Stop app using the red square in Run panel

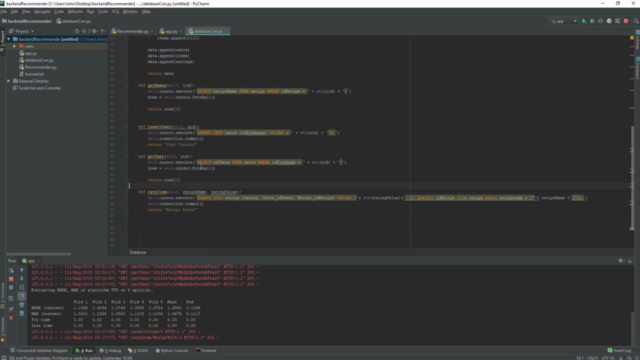(11, 279)
